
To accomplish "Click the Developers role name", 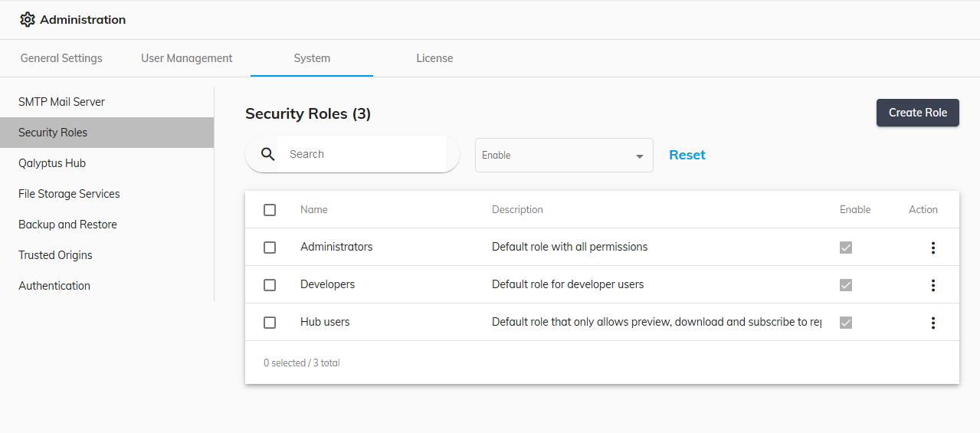I will coord(328,284).
